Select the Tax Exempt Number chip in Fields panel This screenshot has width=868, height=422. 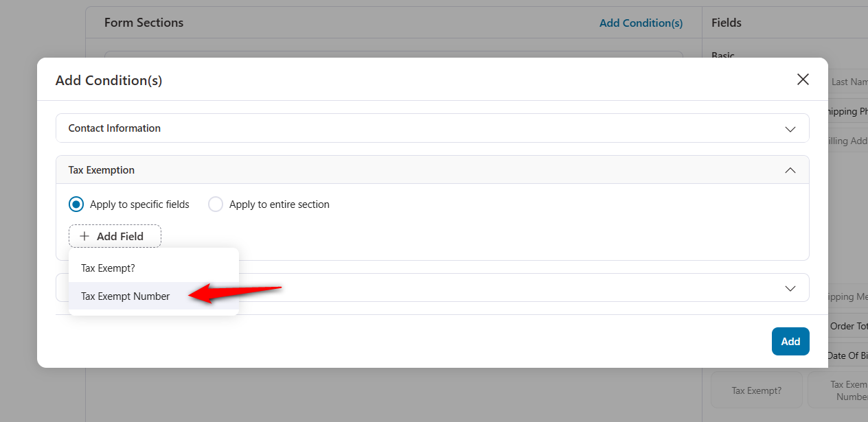point(849,388)
